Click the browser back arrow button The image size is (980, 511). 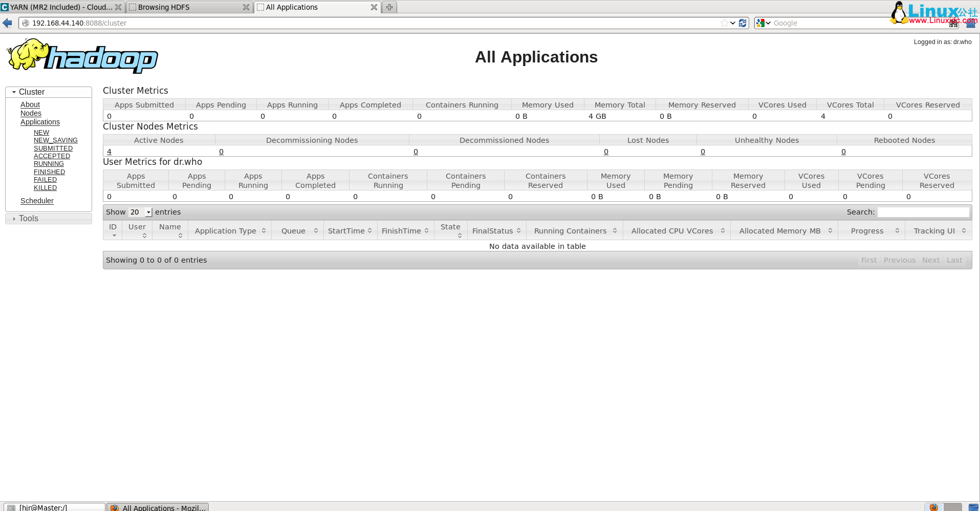[8, 23]
